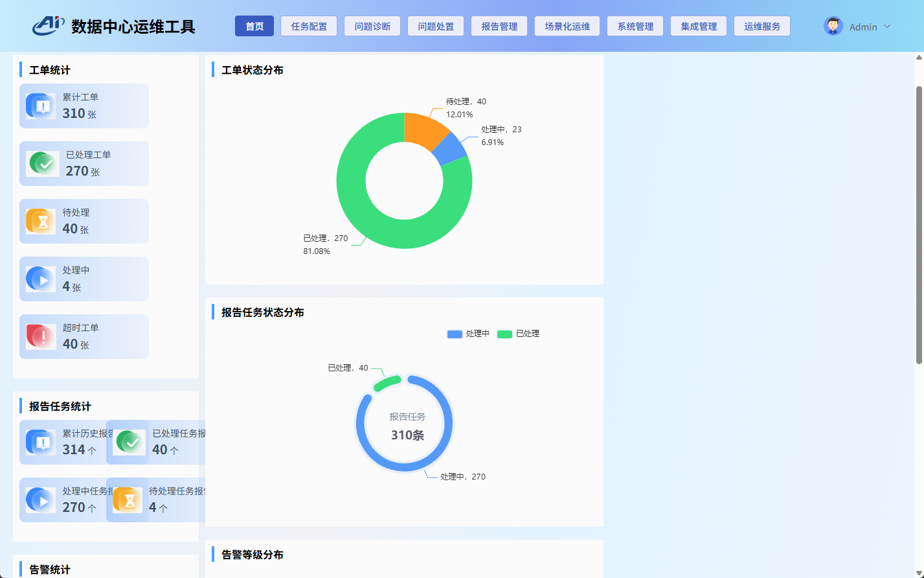Open the 集成管理 menu
The width and height of the screenshot is (924, 578).
click(x=699, y=26)
